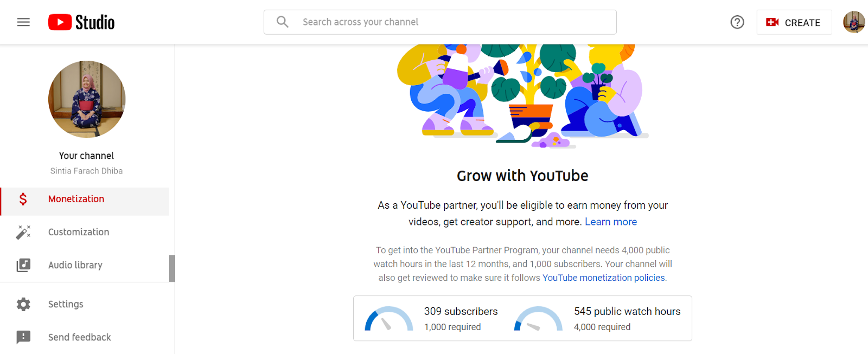Viewport: 868px width, 354px height.
Task: Click the Settings gear icon
Action: (23, 304)
